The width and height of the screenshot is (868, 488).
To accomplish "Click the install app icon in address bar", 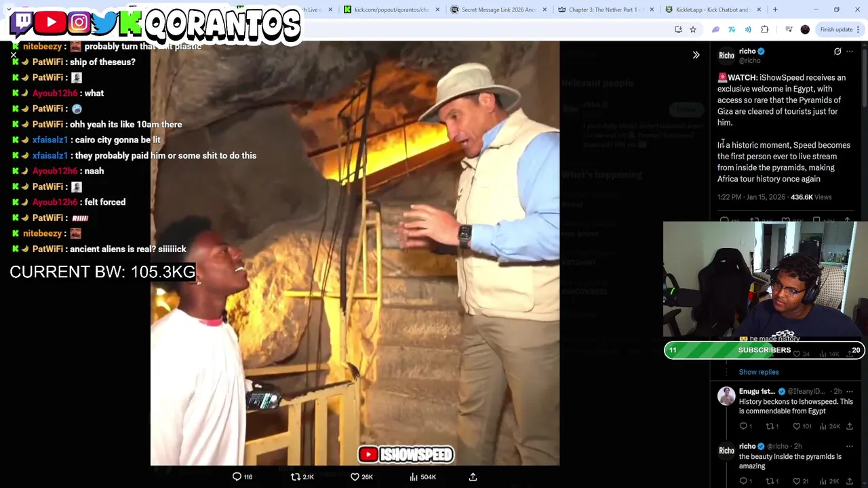I will coord(678,29).
